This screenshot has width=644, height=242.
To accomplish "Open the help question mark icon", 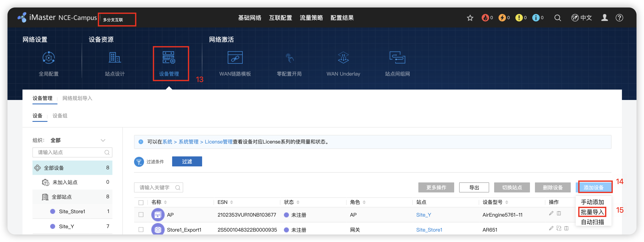I will [x=619, y=18].
